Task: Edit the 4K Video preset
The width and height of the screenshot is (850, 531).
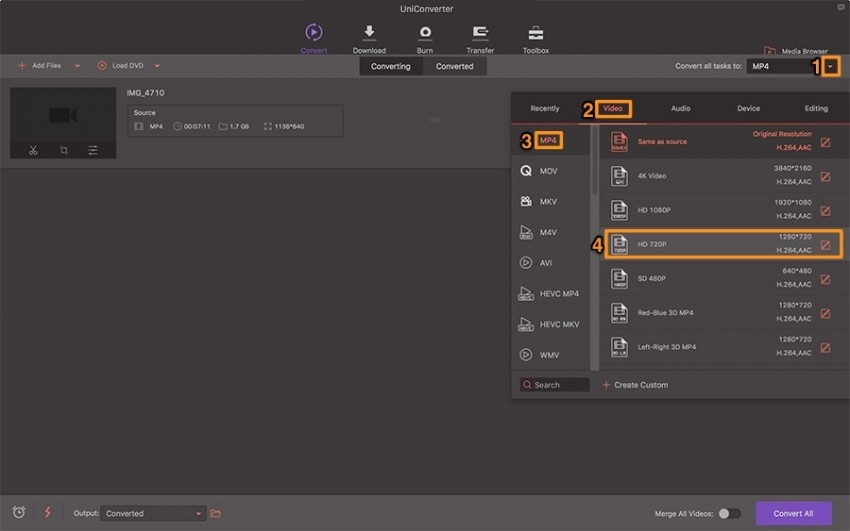Action: 825,176
